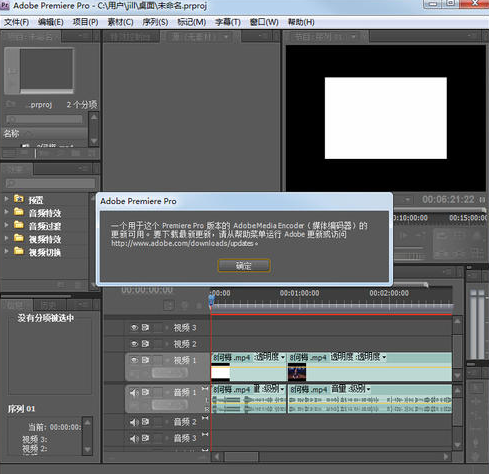Toggle eye visibility for 视频 1 track
The image size is (489, 474).
[134, 360]
